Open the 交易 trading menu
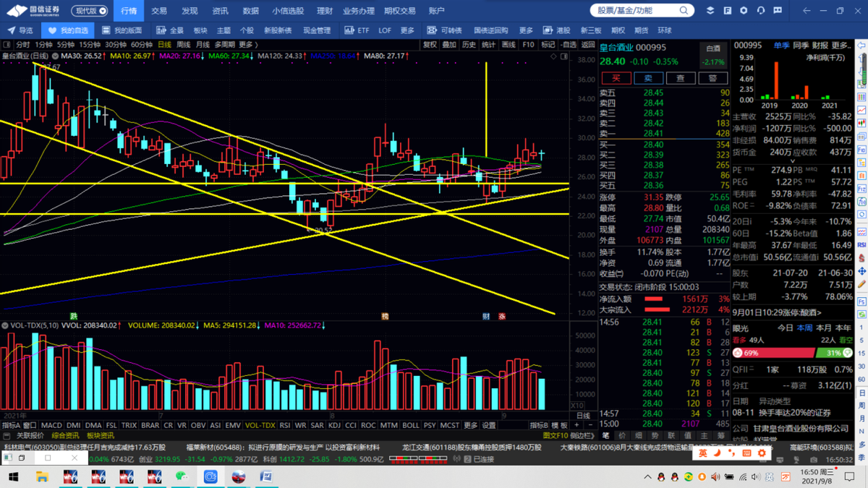The width and height of the screenshot is (868, 488). pyautogui.click(x=159, y=11)
